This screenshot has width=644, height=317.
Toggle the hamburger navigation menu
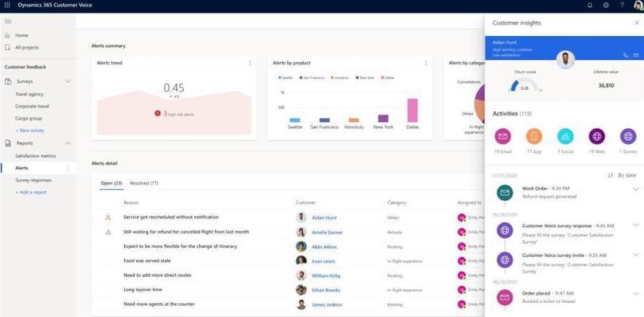[8, 21]
